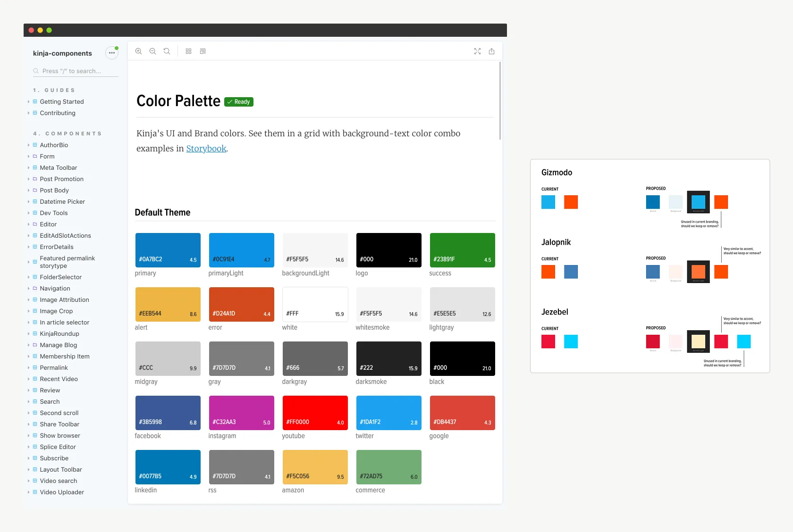This screenshot has width=793, height=532.
Task: Open the Splice Editor component
Action: pos(58,447)
